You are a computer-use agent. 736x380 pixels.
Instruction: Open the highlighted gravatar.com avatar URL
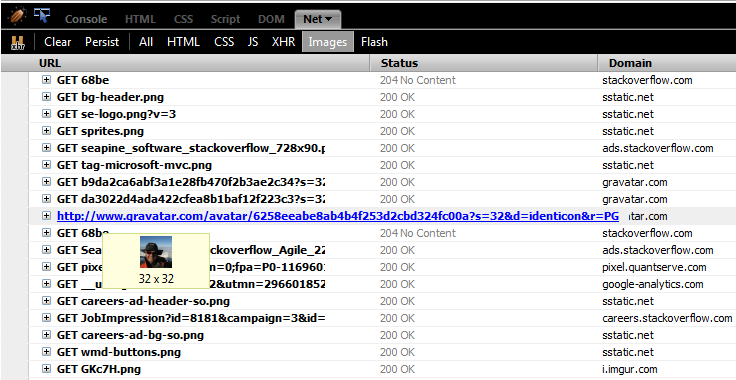point(338,216)
